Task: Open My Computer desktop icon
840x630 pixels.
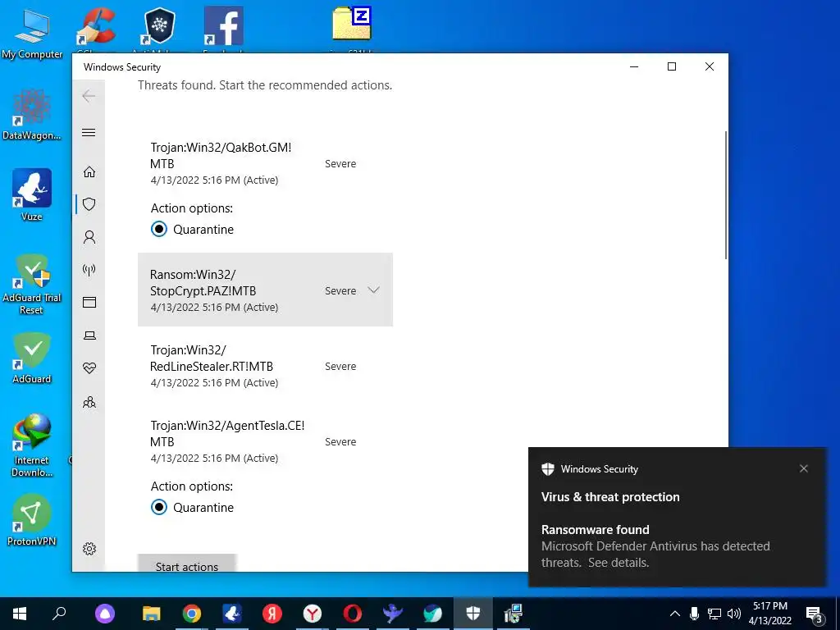Action: pos(32,32)
